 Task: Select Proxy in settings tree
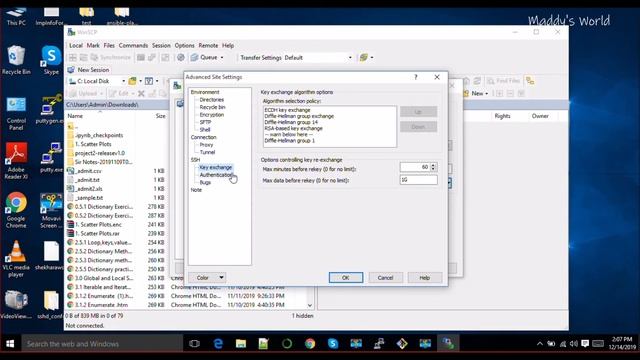pos(206,145)
